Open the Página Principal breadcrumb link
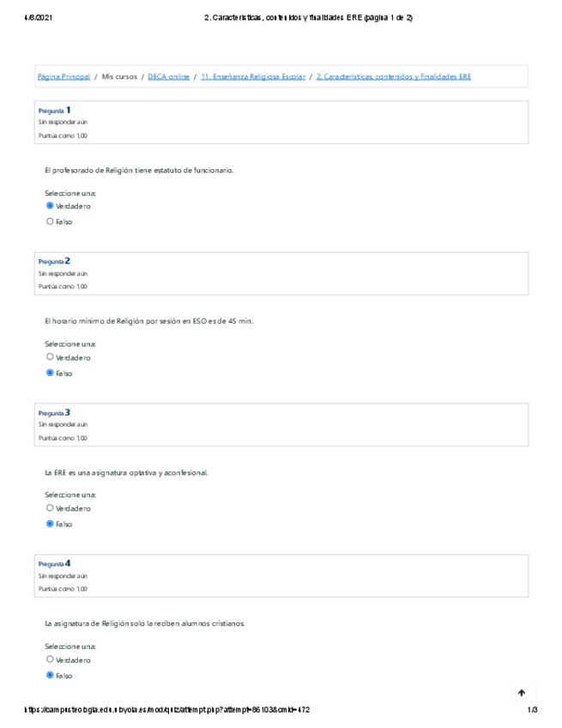562x728 pixels. coord(63,76)
